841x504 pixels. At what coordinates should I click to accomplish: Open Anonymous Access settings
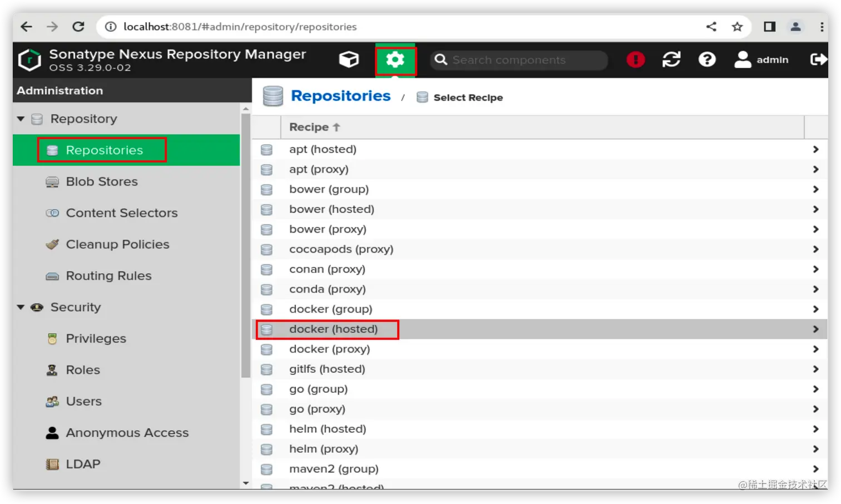(x=126, y=433)
